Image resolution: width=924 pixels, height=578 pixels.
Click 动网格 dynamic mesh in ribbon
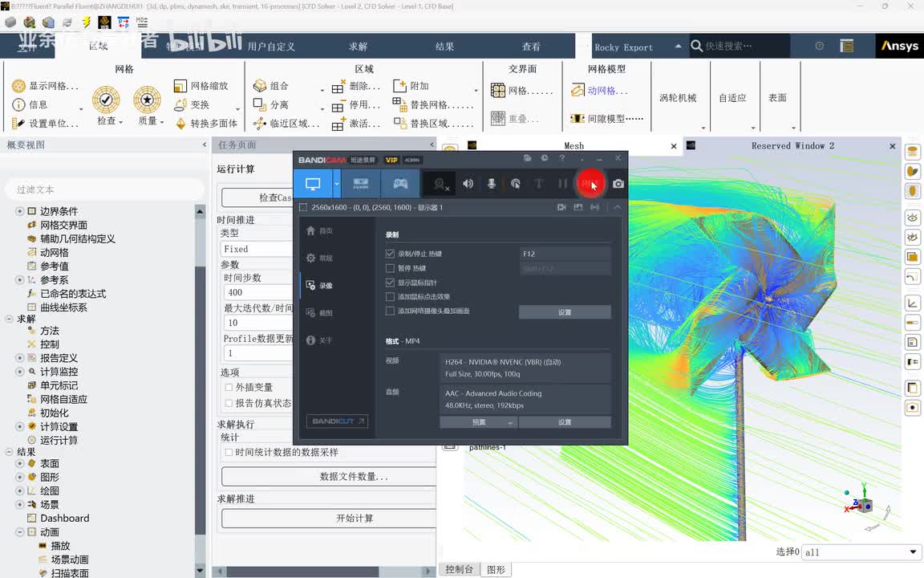tap(600, 91)
